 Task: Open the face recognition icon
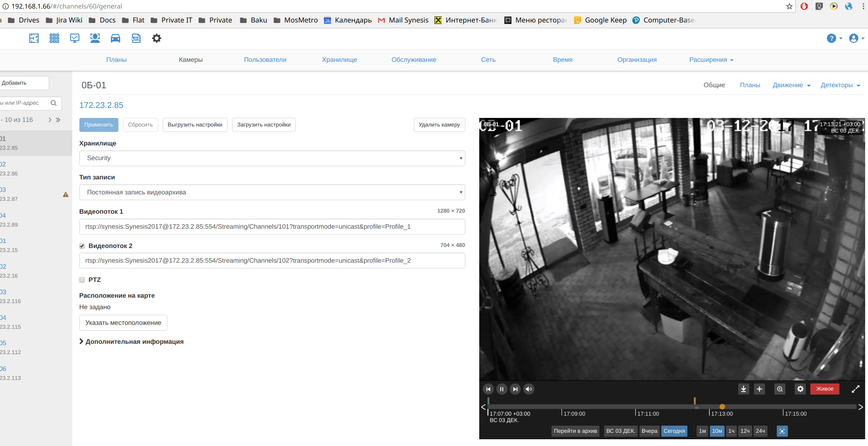95,38
